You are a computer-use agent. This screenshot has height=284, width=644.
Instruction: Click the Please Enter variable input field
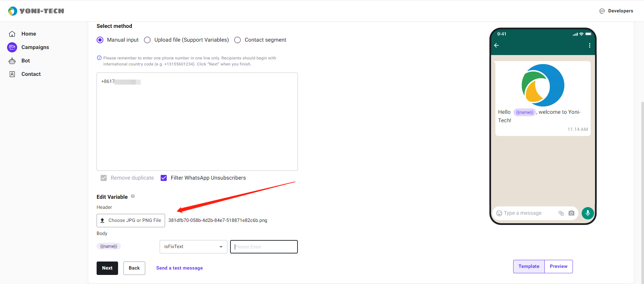[264, 247]
